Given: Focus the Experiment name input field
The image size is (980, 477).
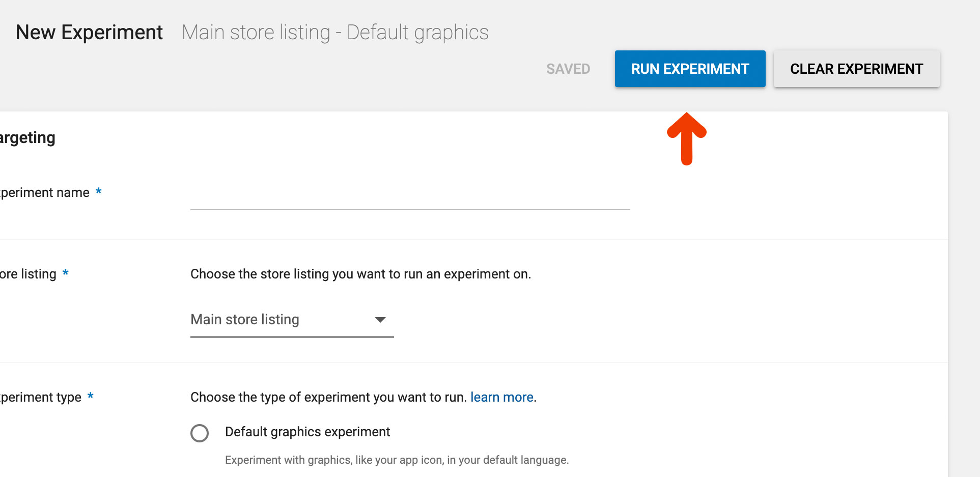Looking at the screenshot, I should [410, 196].
